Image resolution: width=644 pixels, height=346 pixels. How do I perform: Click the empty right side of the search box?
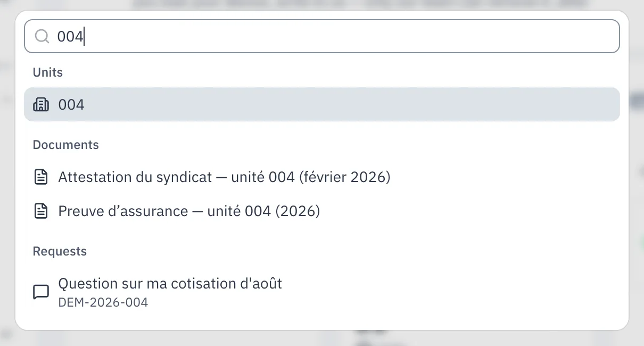[x=479, y=36]
